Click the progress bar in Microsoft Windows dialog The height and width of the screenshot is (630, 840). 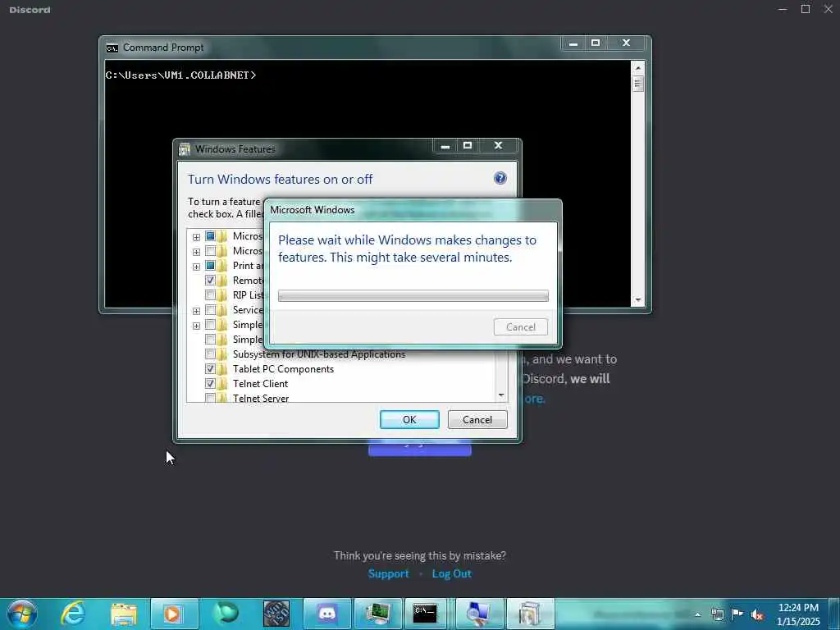point(413,295)
